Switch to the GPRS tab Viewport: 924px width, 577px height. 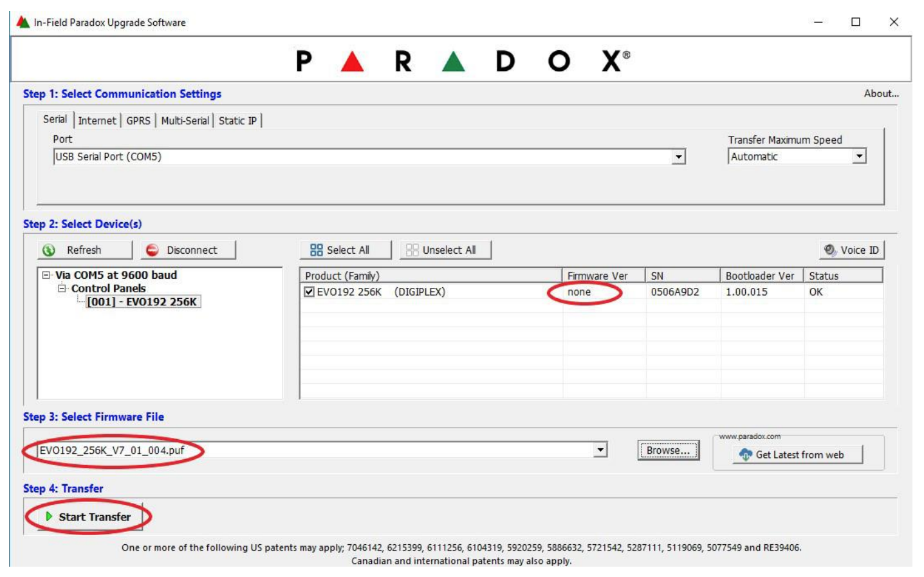[138, 120]
